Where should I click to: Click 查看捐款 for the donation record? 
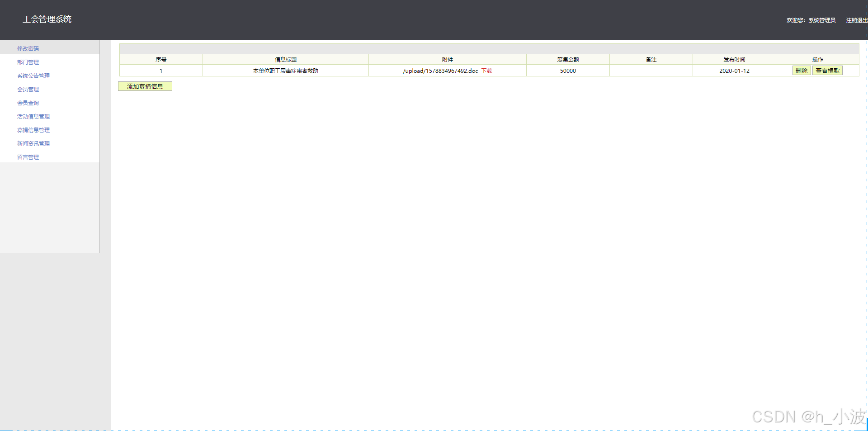tap(827, 71)
